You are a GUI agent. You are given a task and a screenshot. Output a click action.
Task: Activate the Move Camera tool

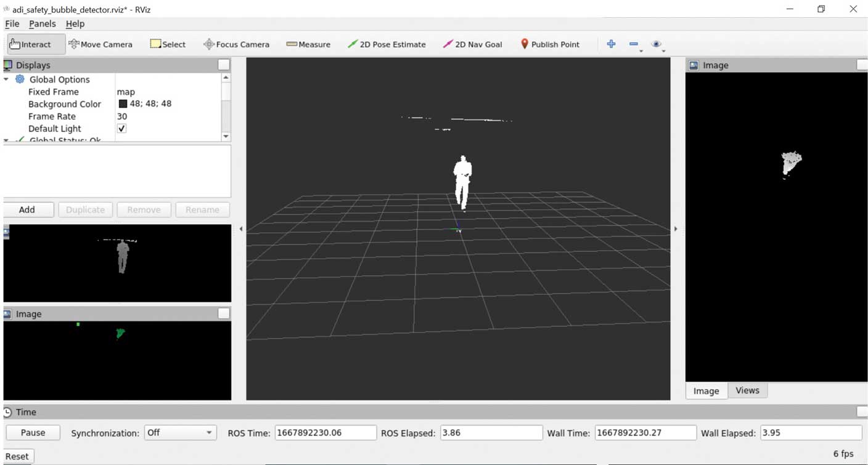[100, 44]
